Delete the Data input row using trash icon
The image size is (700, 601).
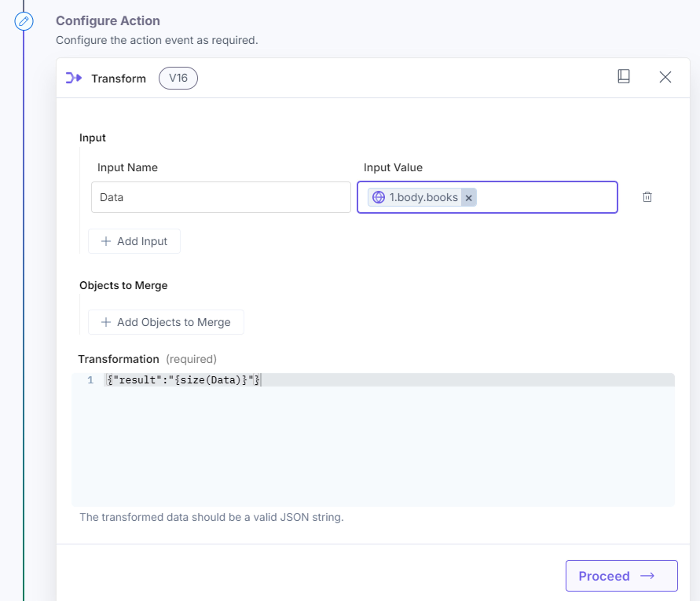[x=647, y=197]
